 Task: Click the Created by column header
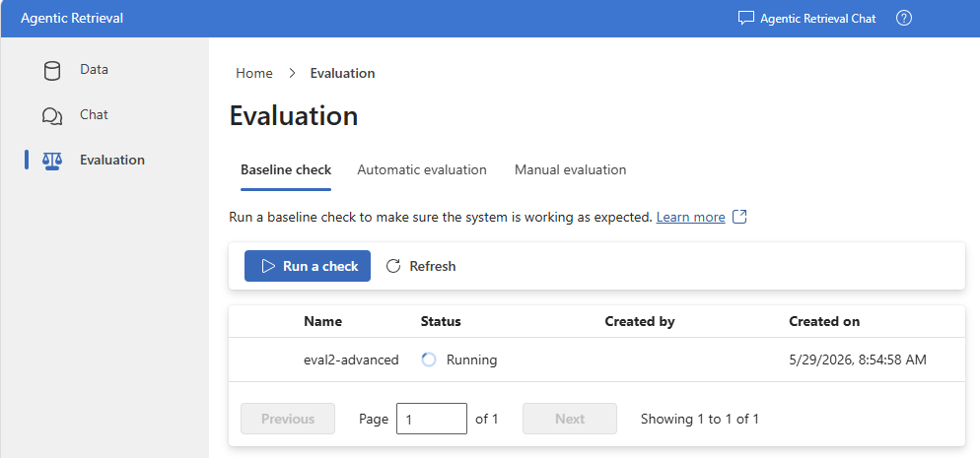[640, 321]
